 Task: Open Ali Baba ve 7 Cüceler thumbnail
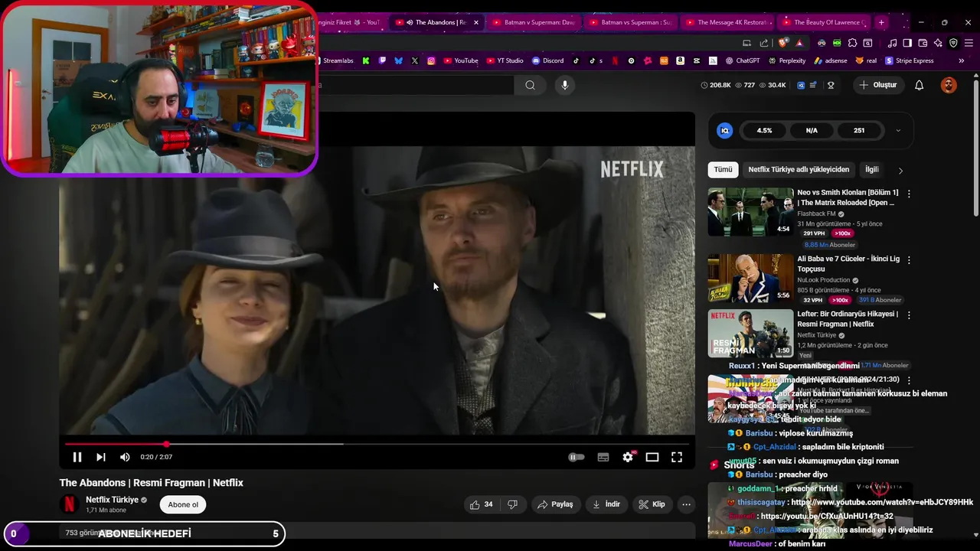point(750,279)
